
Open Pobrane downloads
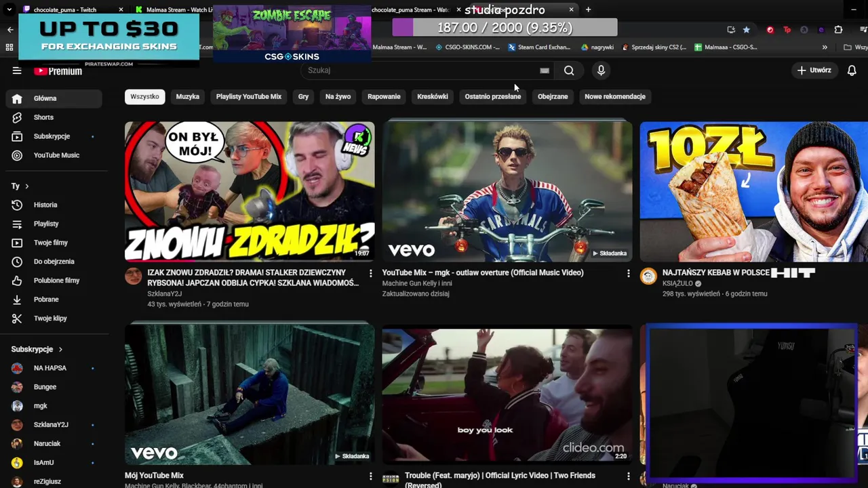(54, 300)
